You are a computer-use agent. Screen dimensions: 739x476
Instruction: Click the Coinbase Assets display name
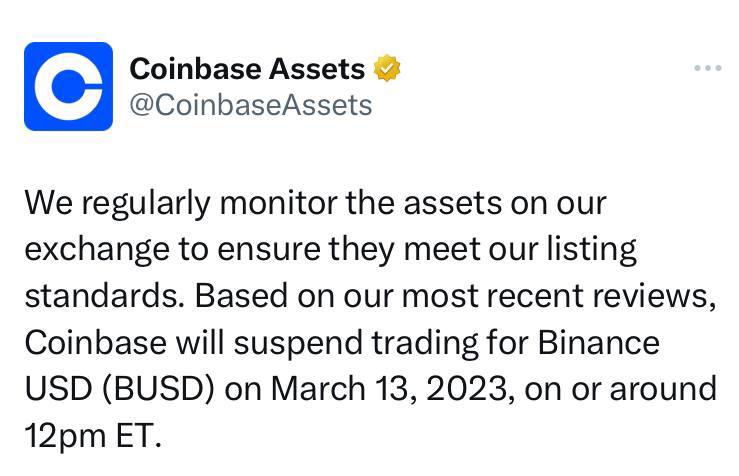click(x=247, y=69)
